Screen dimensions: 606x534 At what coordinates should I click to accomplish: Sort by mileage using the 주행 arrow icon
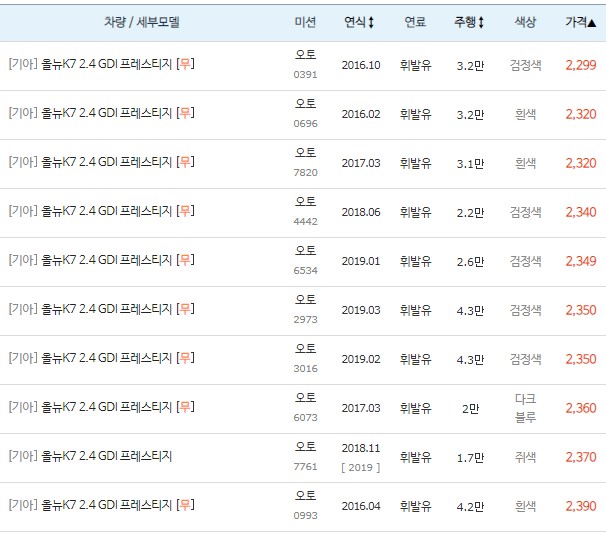tap(481, 22)
